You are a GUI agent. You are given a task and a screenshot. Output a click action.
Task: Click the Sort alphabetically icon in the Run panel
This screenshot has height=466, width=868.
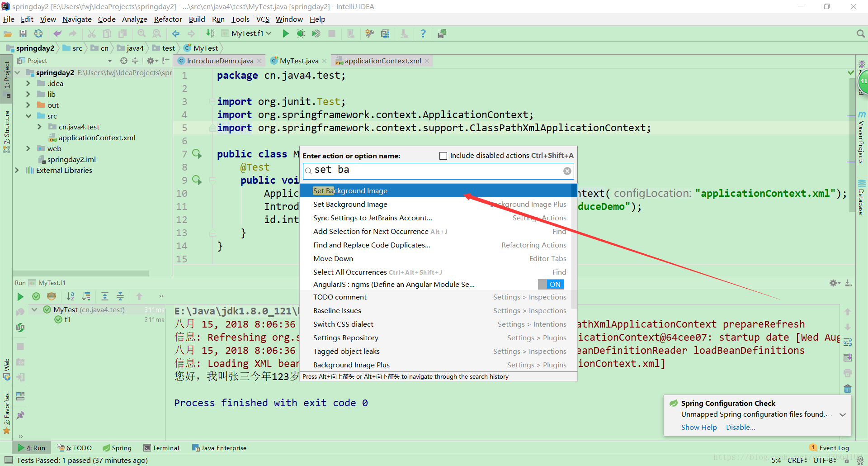[x=71, y=297]
